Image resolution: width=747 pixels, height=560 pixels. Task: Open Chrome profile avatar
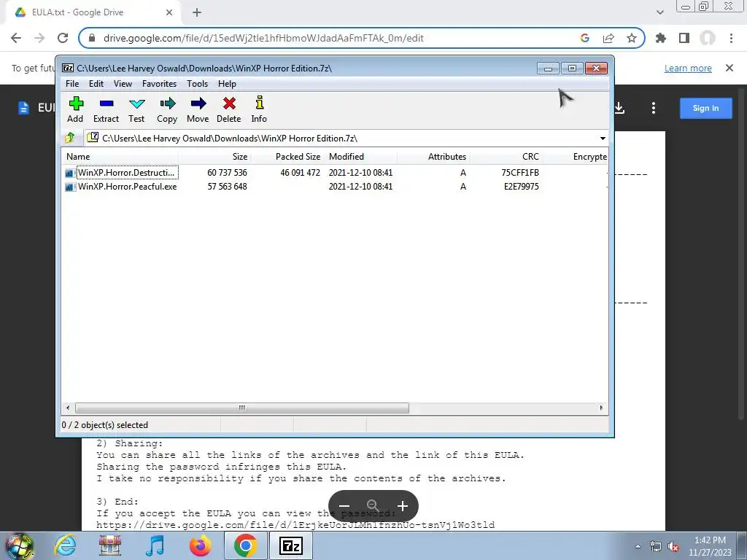click(x=708, y=38)
